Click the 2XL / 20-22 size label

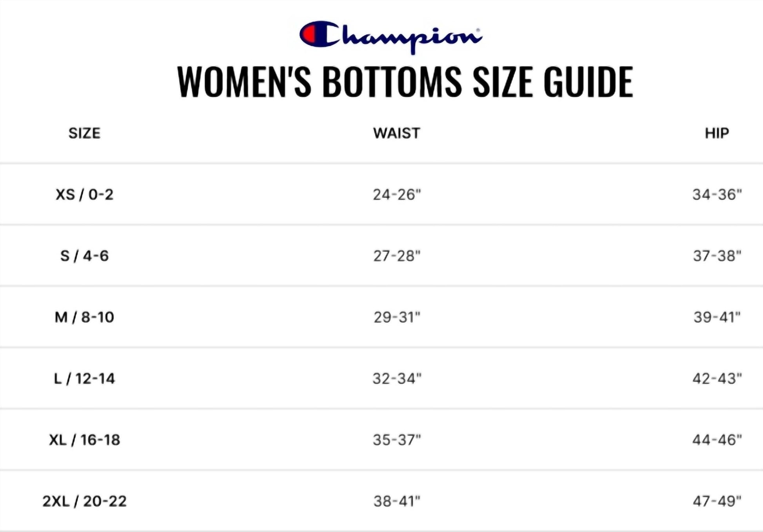pyautogui.click(x=84, y=501)
